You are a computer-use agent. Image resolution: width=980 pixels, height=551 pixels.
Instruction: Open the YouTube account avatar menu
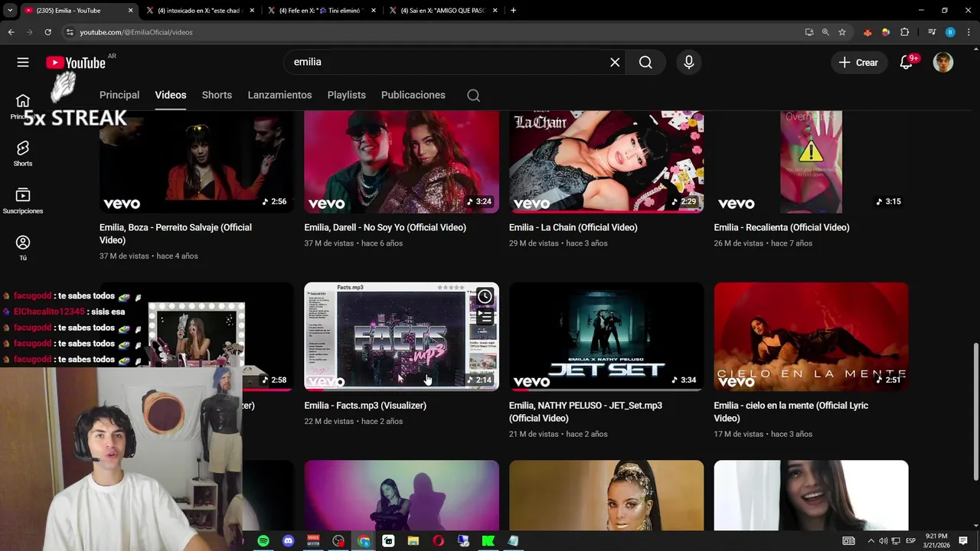[943, 63]
